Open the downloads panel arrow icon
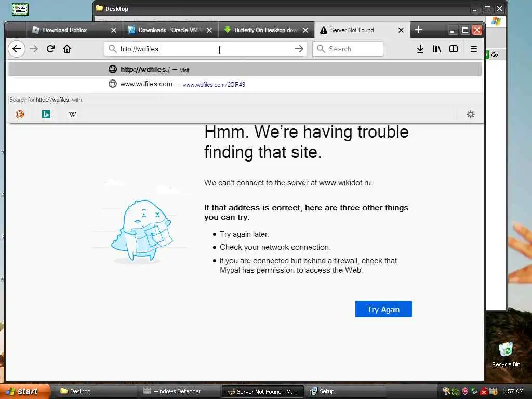The image size is (532, 399). pos(420,49)
